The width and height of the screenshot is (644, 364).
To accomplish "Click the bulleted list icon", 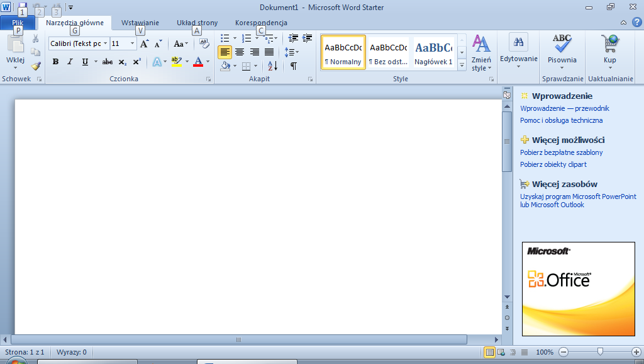I will 225,38.
